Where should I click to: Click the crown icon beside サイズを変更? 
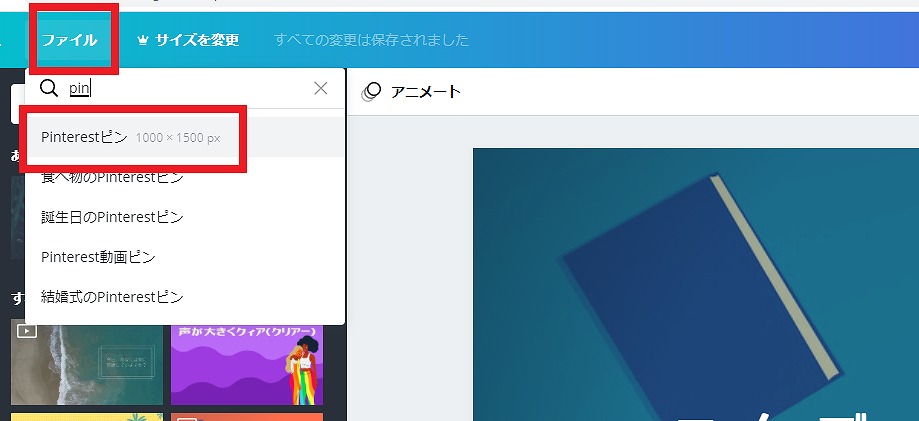(142, 40)
